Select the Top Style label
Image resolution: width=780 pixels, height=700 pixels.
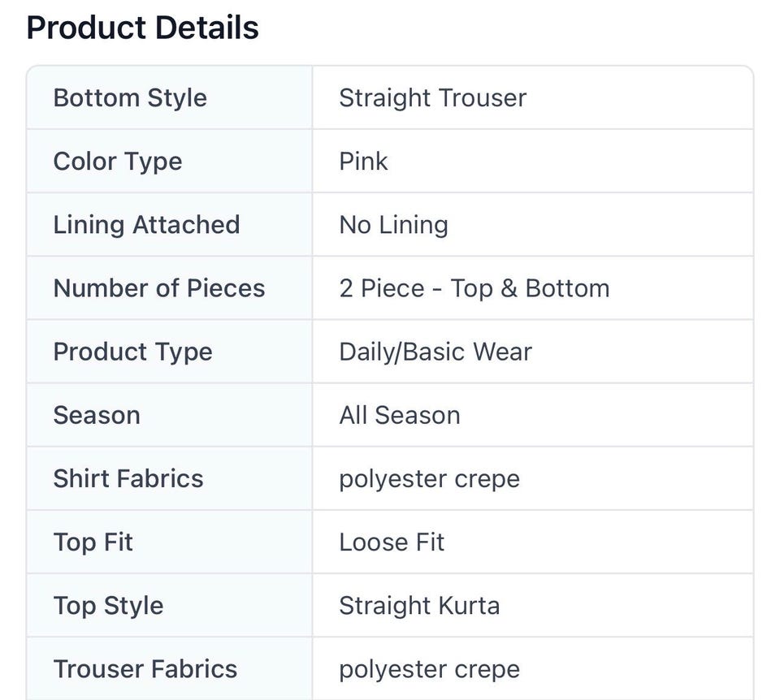[108, 606]
